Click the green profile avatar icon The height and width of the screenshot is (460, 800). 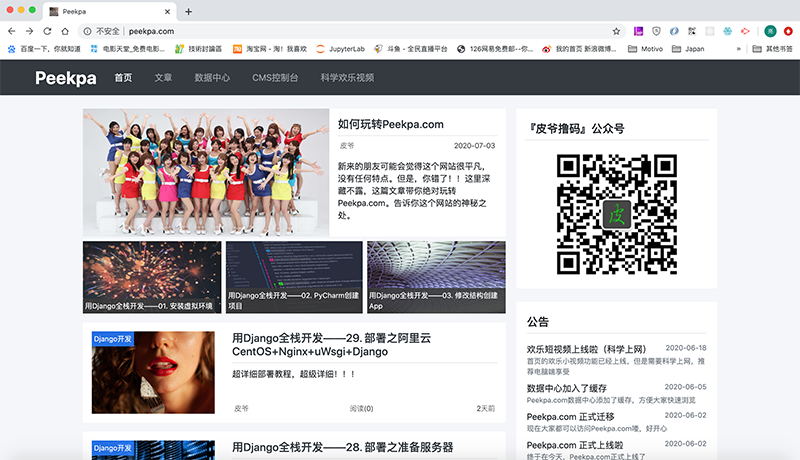(770, 31)
